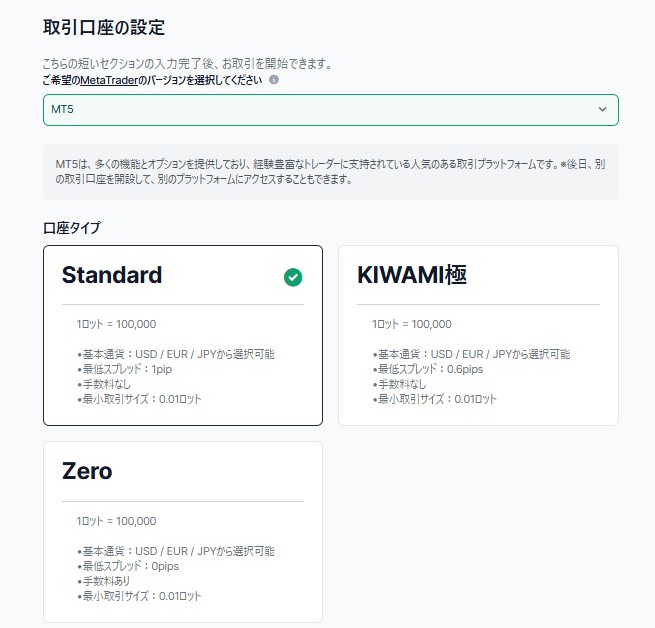This screenshot has height=628, width=655.
Task: Click 基本通貨 line in KIWAMI card
Action: [471, 354]
